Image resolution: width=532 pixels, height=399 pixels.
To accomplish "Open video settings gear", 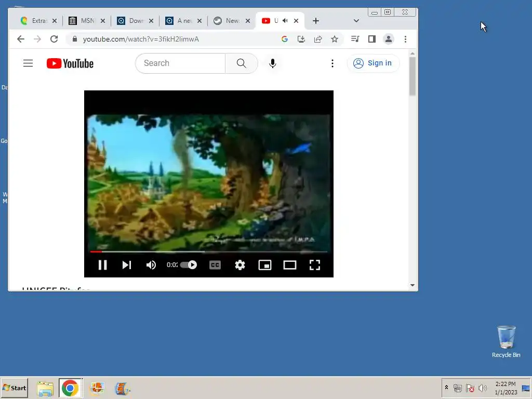I will 240,265.
